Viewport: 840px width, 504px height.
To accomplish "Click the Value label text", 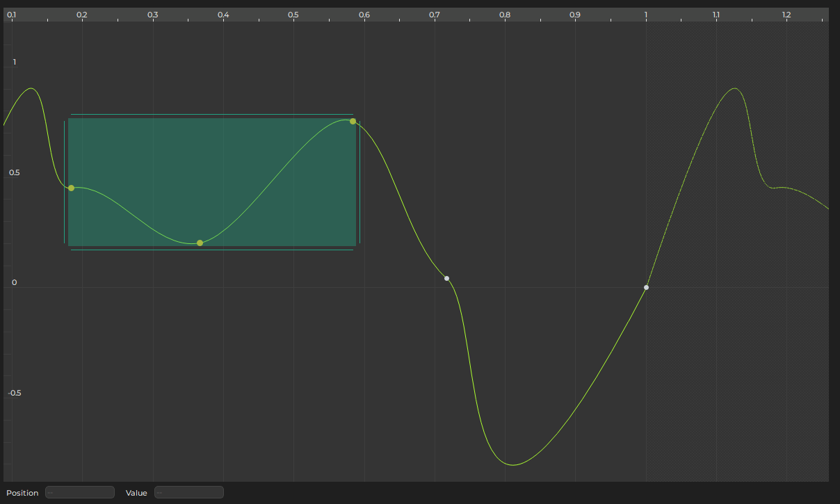I will click(136, 493).
